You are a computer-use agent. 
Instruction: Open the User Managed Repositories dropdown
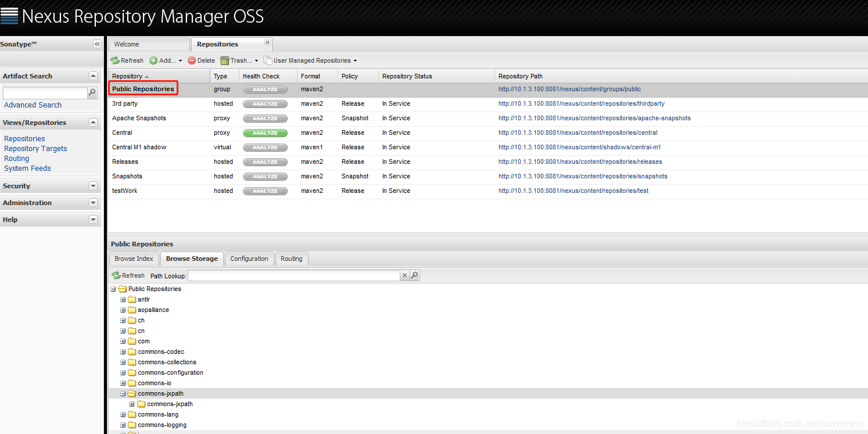click(355, 61)
